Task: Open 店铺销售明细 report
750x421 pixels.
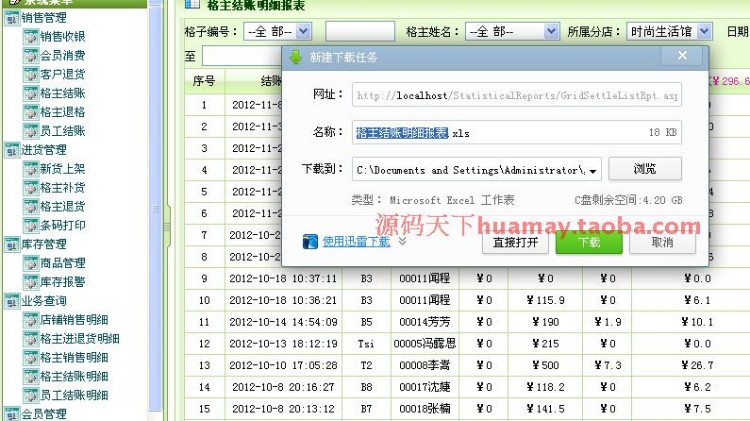Action: (x=74, y=320)
